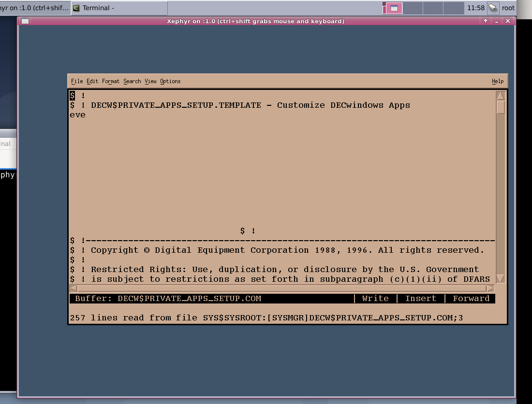Open the Options menu
The image size is (532, 404).
pos(170,81)
